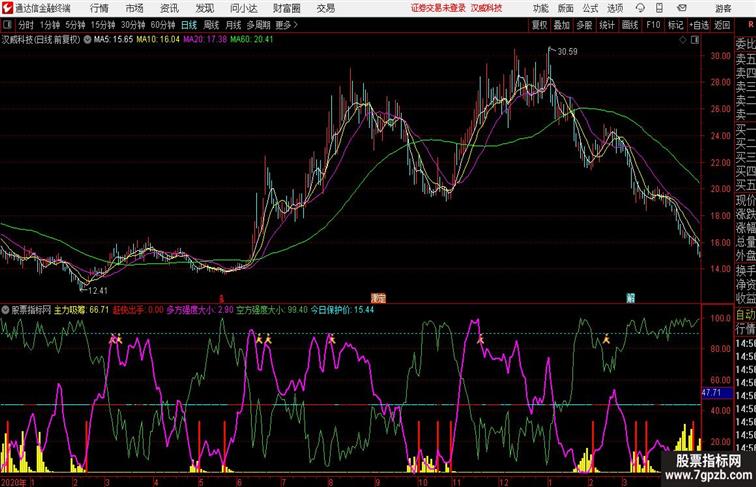
Task: Click the 空方强度大小 indicator label
Action: pyautogui.click(x=271, y=310)
